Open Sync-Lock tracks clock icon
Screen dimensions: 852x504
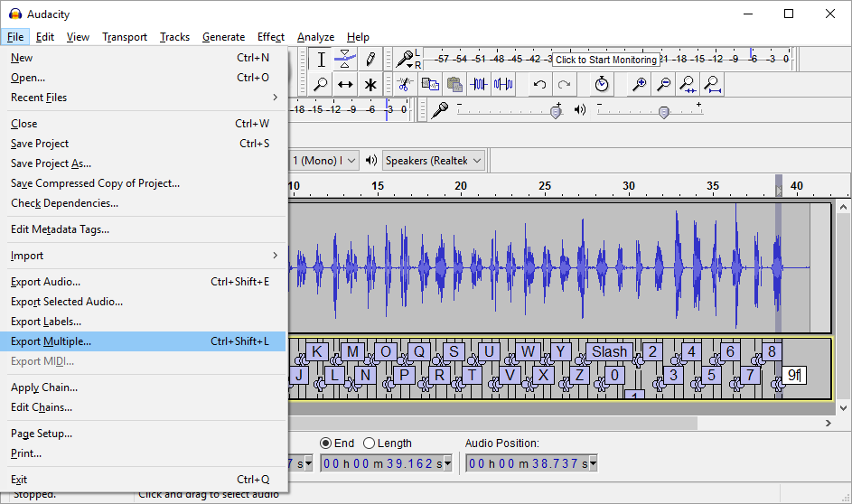click(602, 84)
